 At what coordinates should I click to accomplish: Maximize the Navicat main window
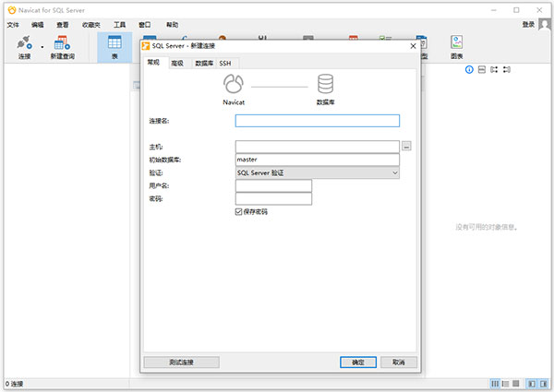click(x=516, y=10)
